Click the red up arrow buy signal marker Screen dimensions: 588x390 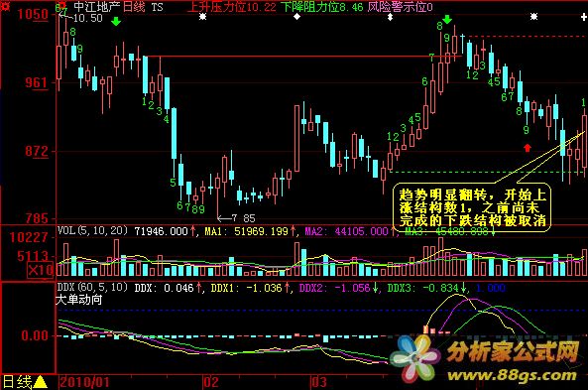[x=528, y=148]
